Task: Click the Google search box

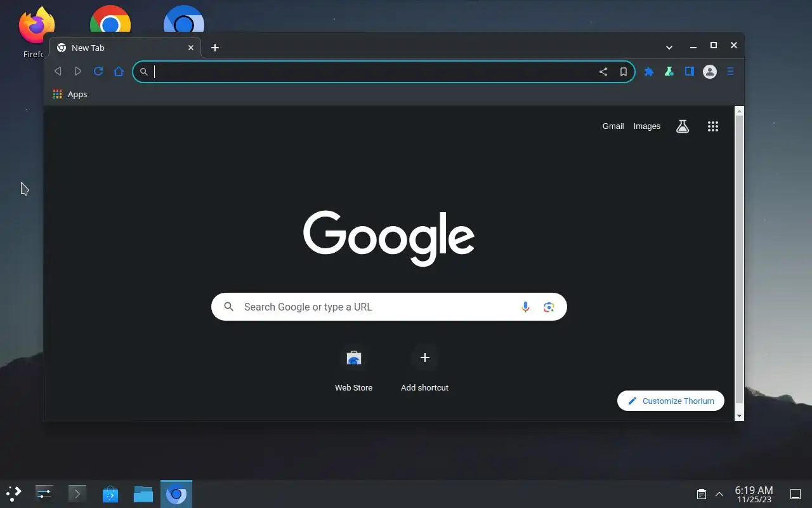Action: click(389, 307)
